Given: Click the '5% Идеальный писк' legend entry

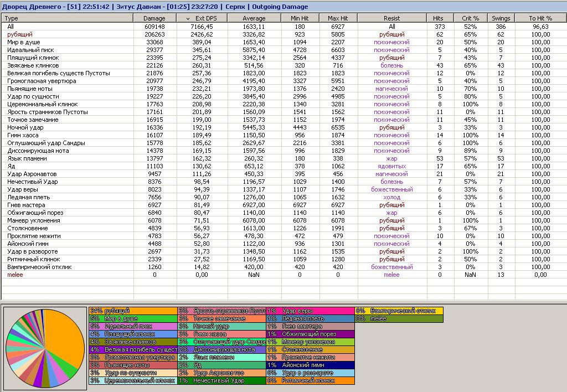Looking at the screenshot, I should pyautogui.click(x=133, y=326).
